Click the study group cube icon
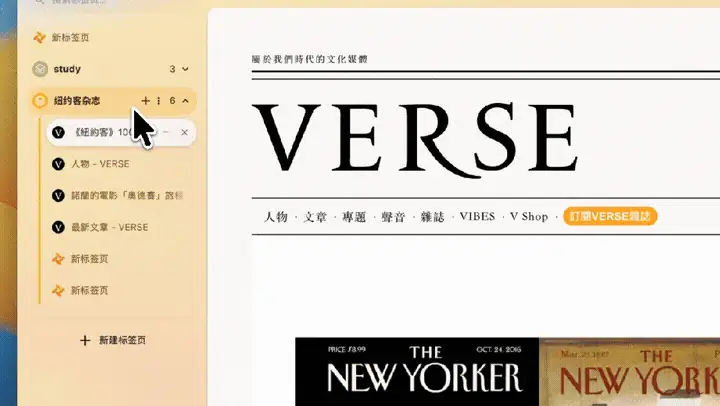Screen dimensions: 720x406 point(40,69)
